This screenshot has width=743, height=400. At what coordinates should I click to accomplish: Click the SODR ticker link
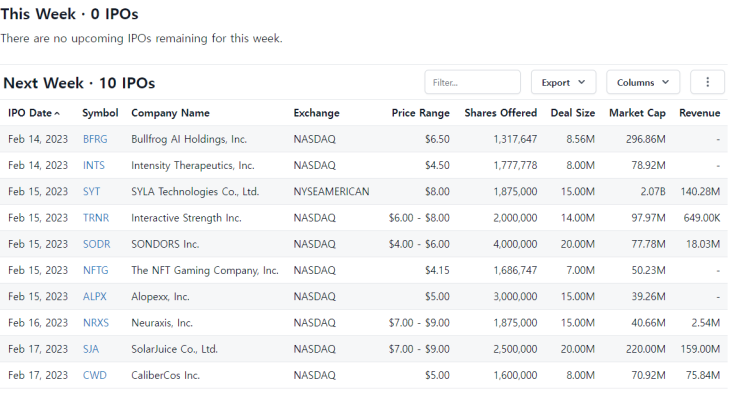97,244
